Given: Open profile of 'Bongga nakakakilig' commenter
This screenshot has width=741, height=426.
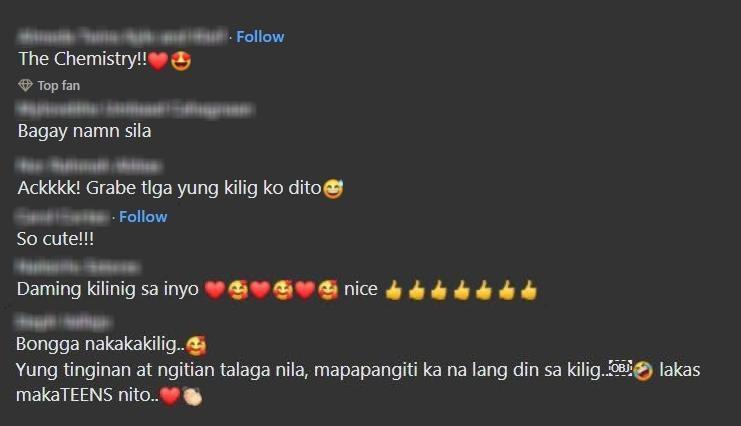Looking at the screenshot, I should point(64,322).
